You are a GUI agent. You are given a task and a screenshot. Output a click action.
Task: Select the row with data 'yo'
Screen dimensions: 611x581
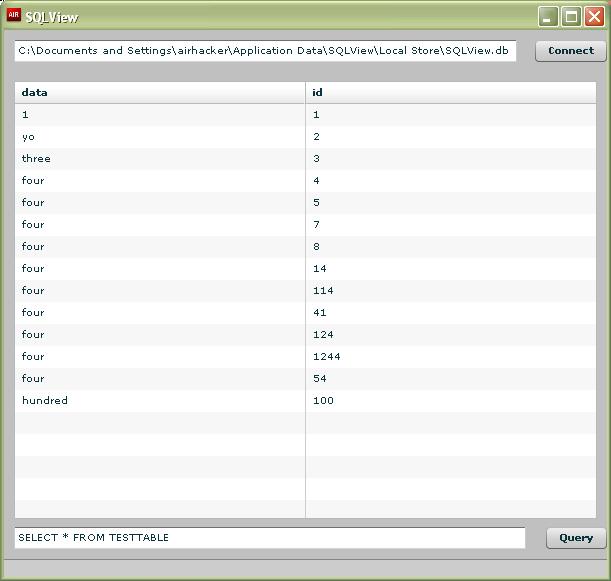click(306, 137)
